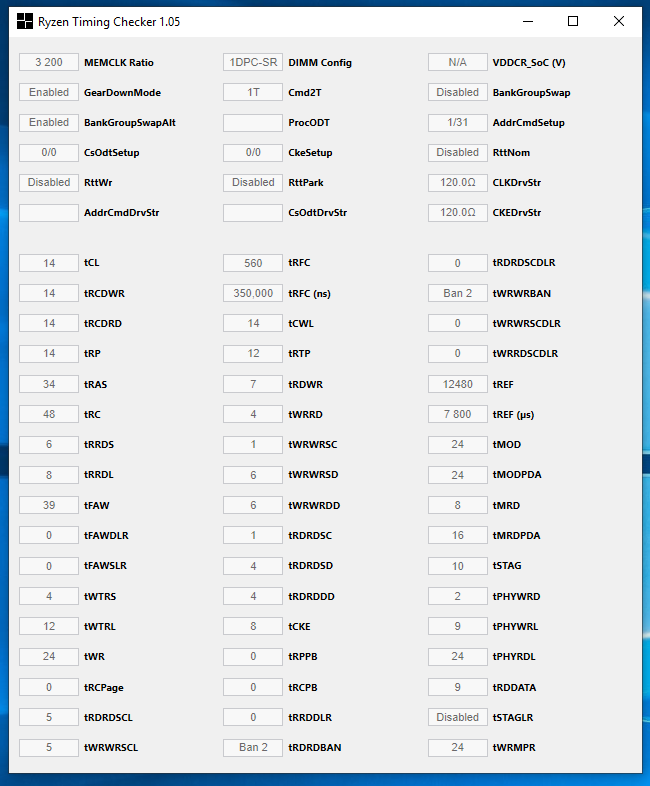
Task: Click the tRTP value 12 field
Action: pyautogui.click(x=253, y=353)
